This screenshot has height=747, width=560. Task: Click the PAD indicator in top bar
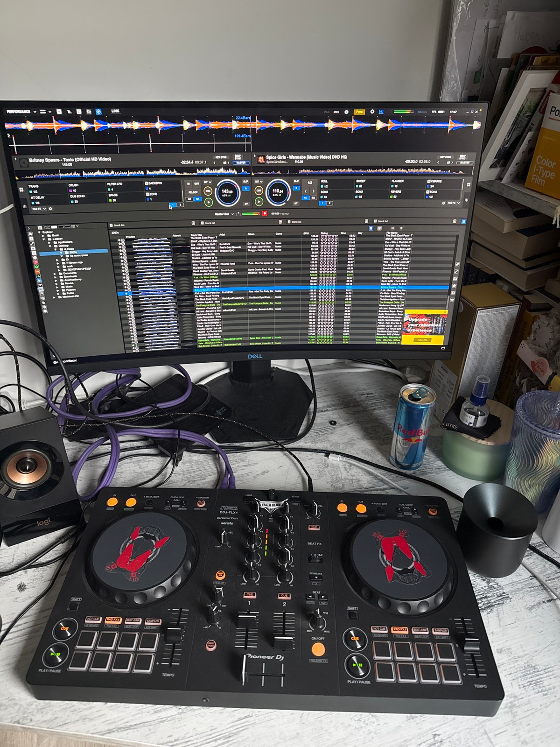coord(327,112)
